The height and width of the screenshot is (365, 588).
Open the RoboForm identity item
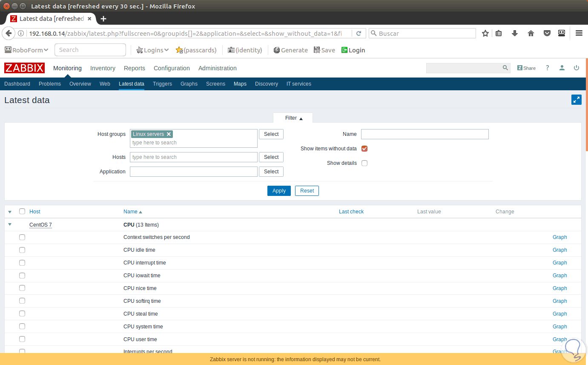coord(245,50)
